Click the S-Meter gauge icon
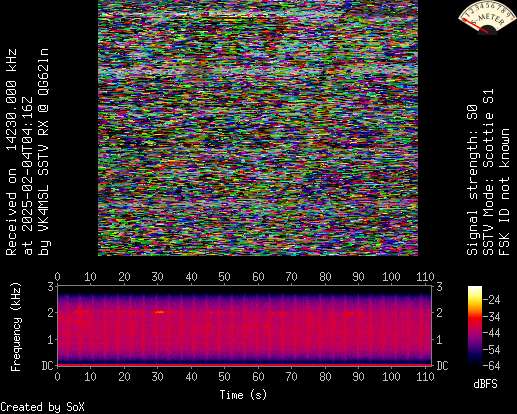This screenshot has height=414, width=517. coord(486,17)
